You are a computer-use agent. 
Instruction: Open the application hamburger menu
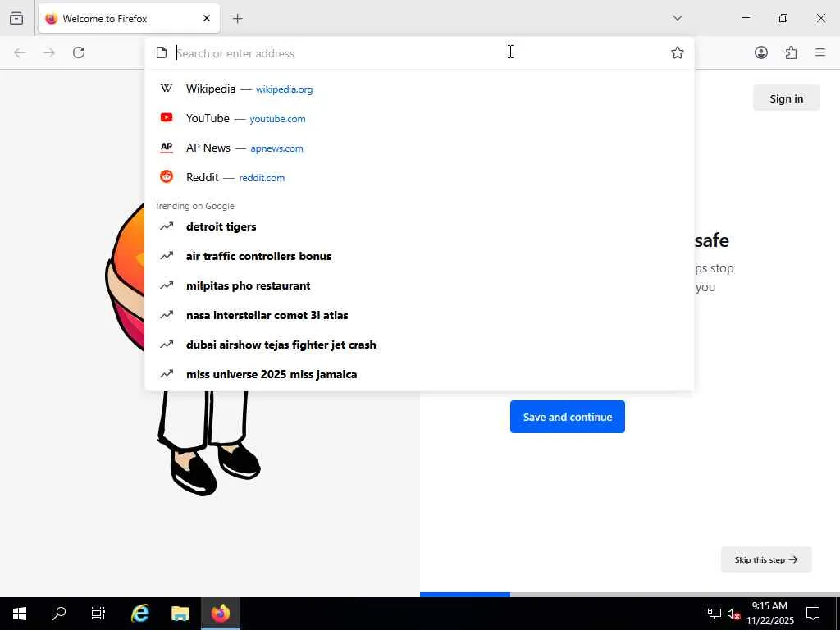[x=820, y=52]
